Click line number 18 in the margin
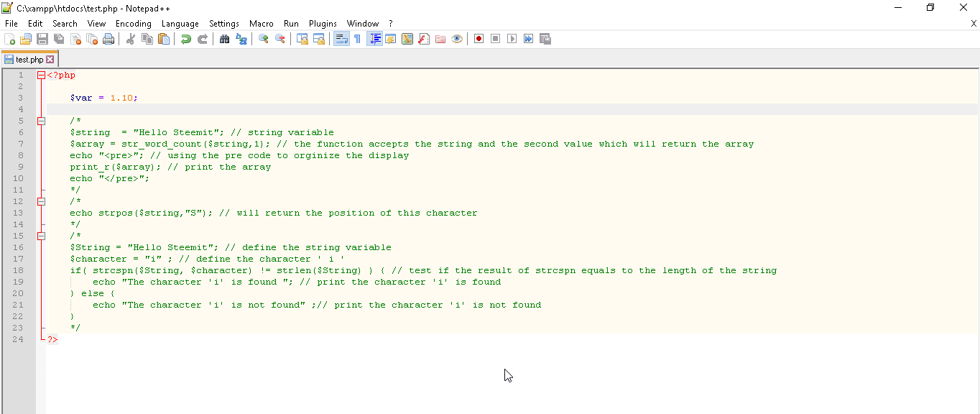This screenshot has height=414, width=980. click(19, 270)
